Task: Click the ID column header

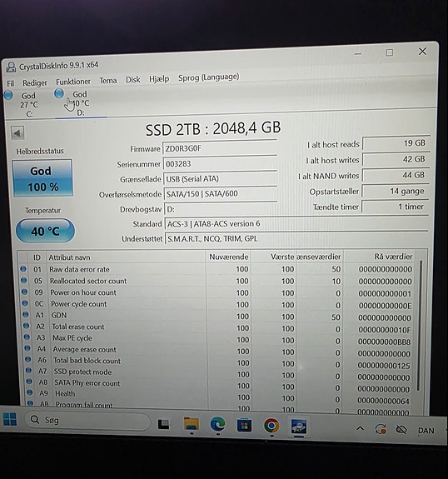Action: pyautogui.click(x=37, y=257)
